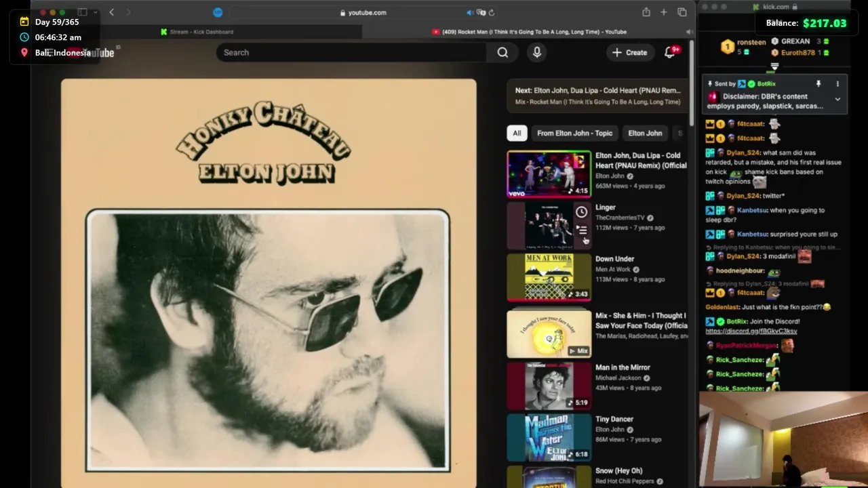The width and height of the screenshot is (868, 488).
Task: Click ronsteen on the Kick leaderboard
Action: tap(751, 42)
